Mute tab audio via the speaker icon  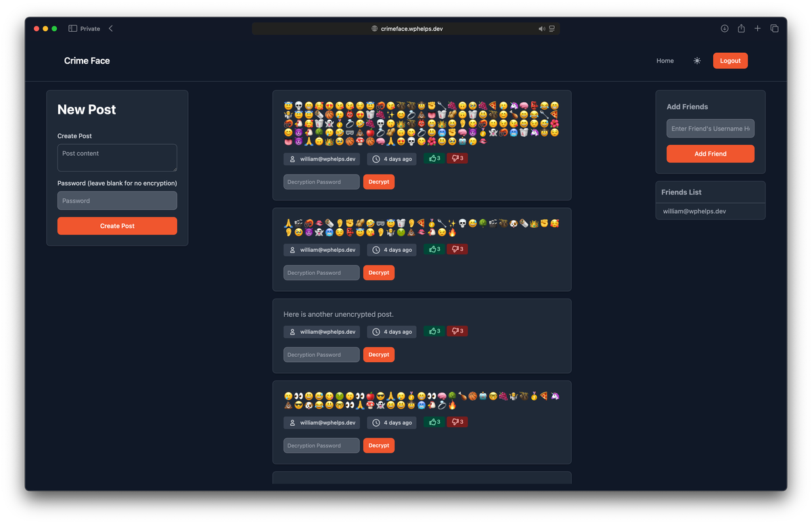point(541,28)
